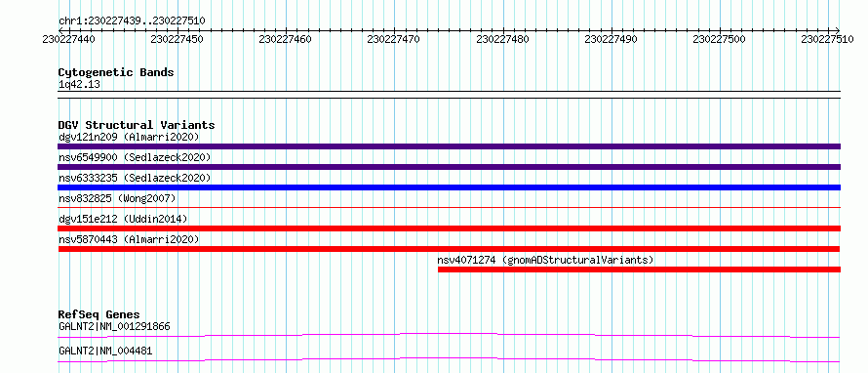Click the GALNT2|NM_004481 magenta gene track
Screen dimensions: 868x373
tap(449, 359)
